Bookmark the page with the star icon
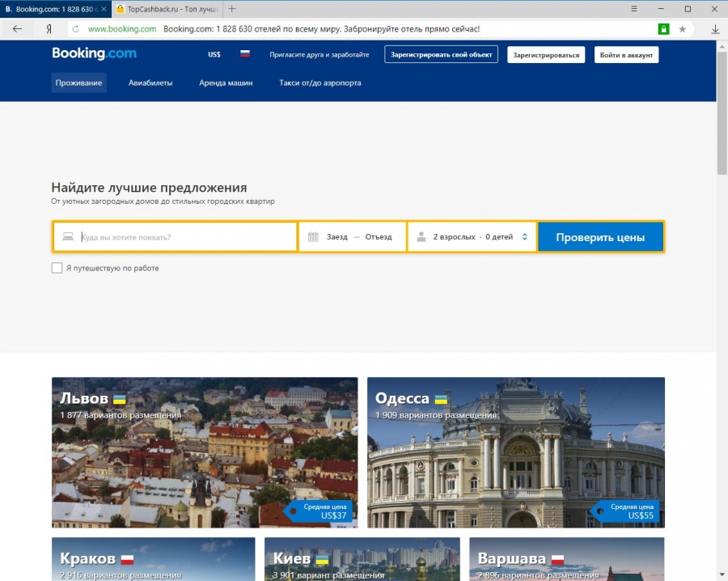Image resolution: width=728 pixels, height=581 pixels. [x=683, y=29]
